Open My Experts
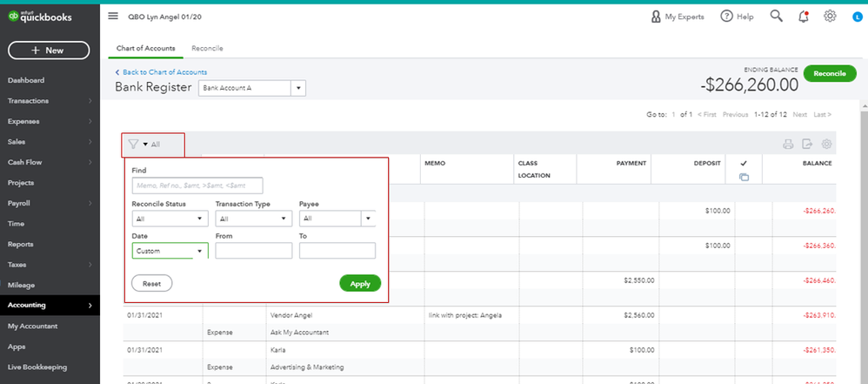868x384 pixels. [678, 17]
